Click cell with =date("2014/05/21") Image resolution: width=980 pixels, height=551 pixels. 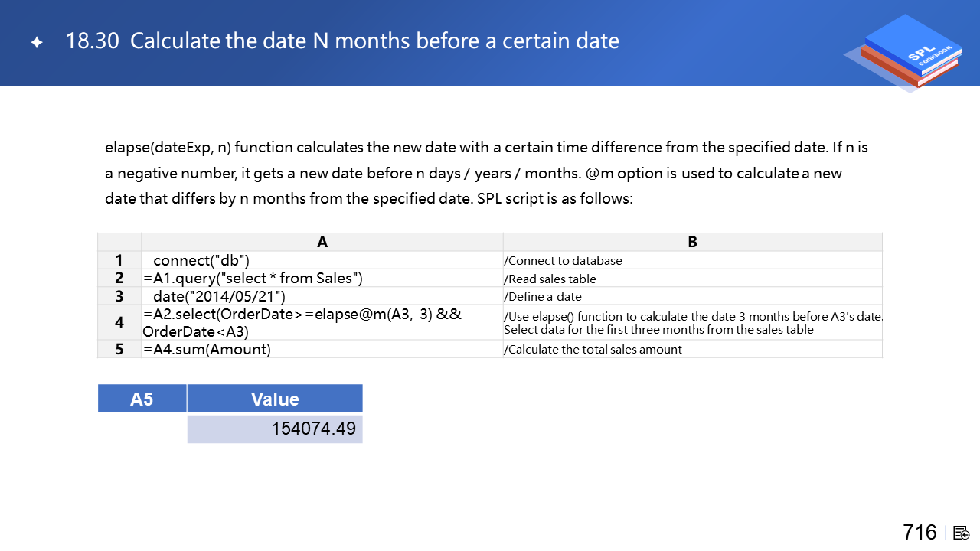point(214,296)
